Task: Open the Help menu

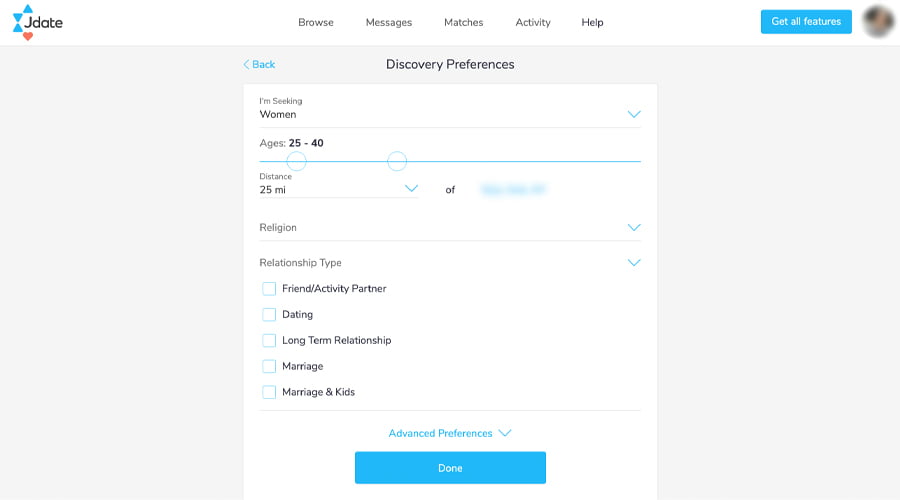Action: point(592,22)
